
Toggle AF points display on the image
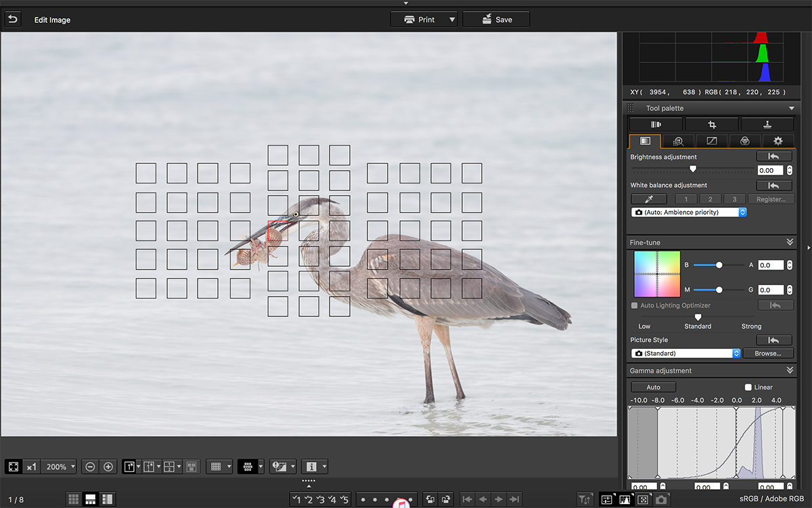[x=247, y=467]
